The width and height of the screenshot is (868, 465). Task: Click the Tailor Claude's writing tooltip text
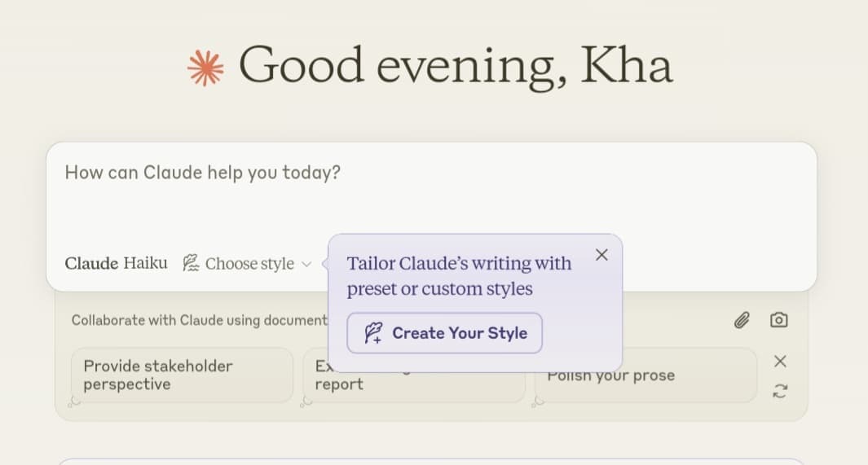[x=459, y=276]
